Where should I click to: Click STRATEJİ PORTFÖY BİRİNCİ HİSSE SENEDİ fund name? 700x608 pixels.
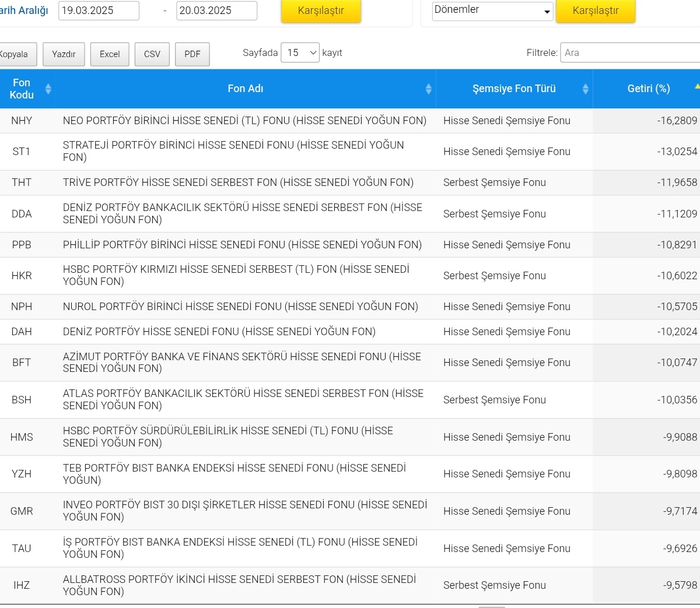click(x=233, y=151)
